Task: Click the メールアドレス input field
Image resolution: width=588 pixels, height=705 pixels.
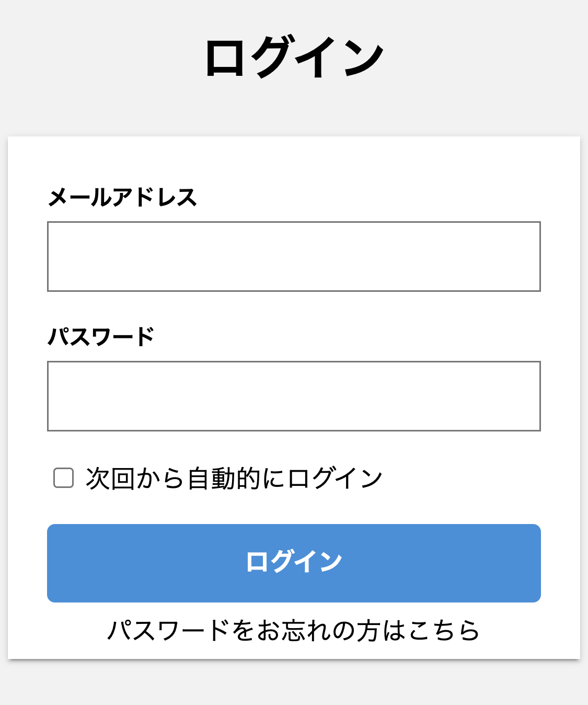Action: coord(294,256)
